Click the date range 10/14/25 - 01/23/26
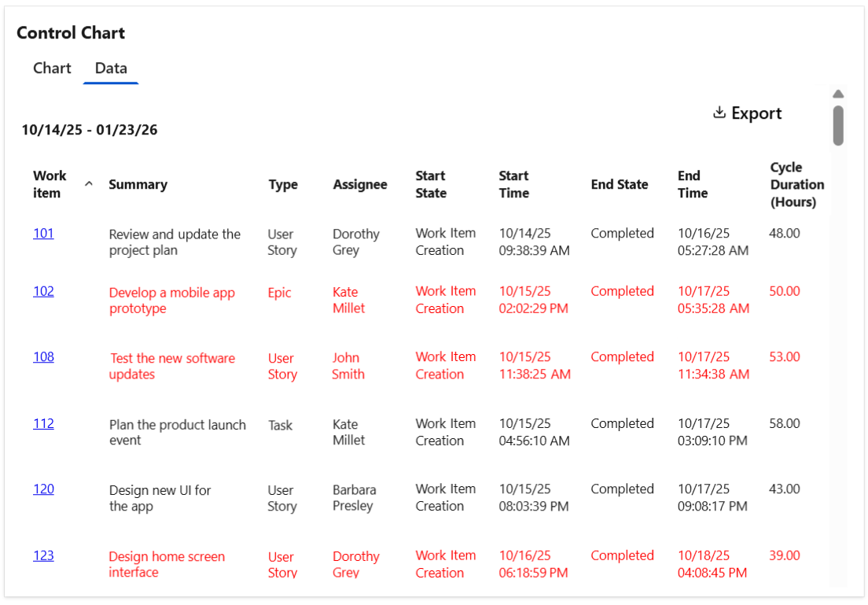 point(89,130)
